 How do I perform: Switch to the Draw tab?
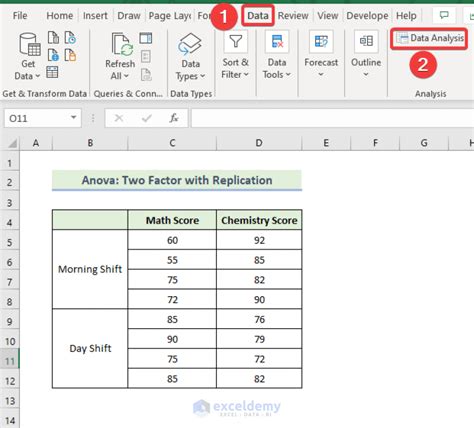(x=129, y=16)
